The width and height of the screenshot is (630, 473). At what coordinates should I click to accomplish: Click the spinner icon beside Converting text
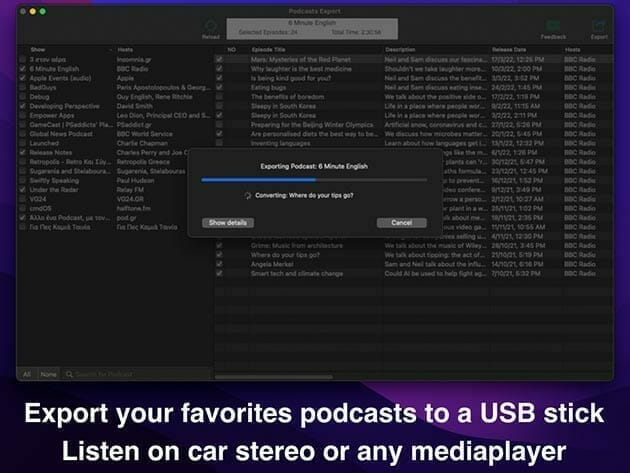click(248, 194)
